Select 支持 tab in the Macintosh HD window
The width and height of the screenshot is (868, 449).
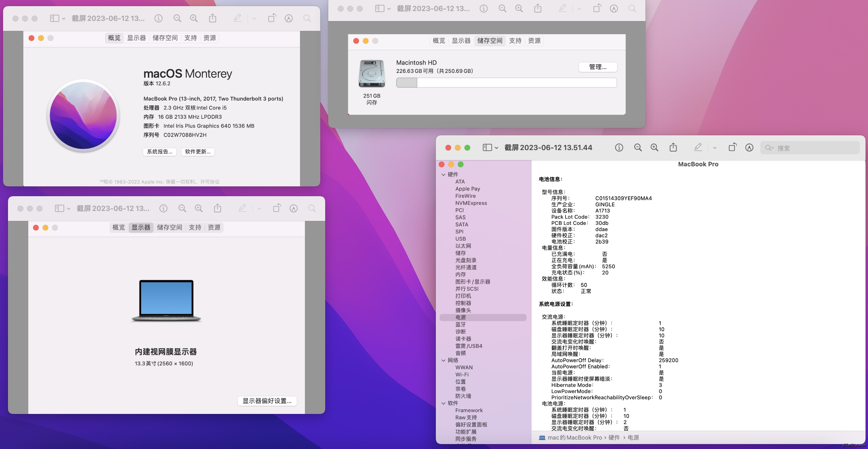click(515, 41)
